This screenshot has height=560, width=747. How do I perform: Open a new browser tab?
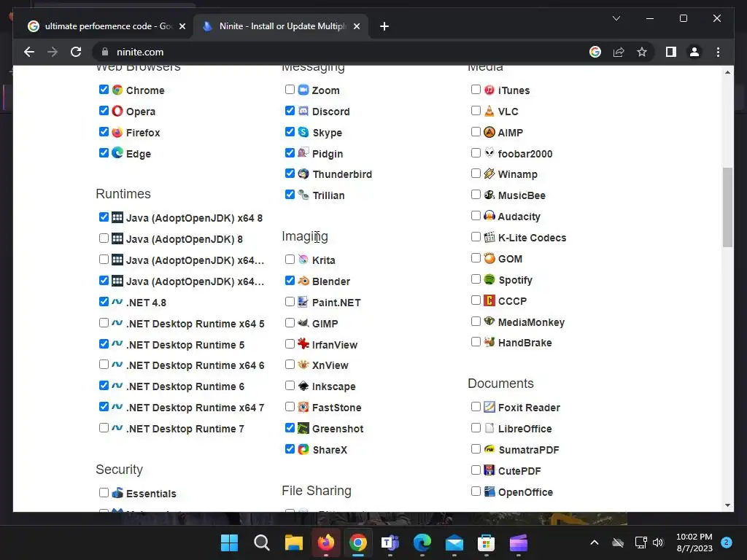pyautogui.click(x=384, y=26)
